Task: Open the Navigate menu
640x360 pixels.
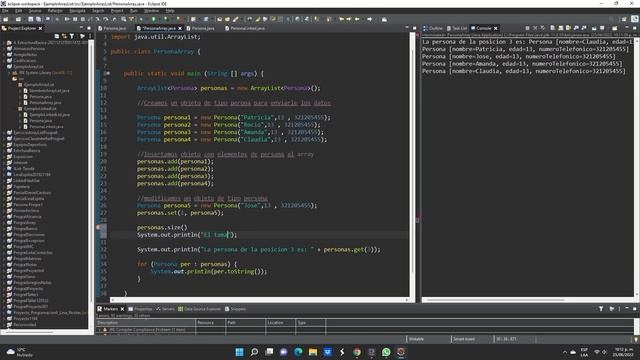Action: [x=77, y=11]
